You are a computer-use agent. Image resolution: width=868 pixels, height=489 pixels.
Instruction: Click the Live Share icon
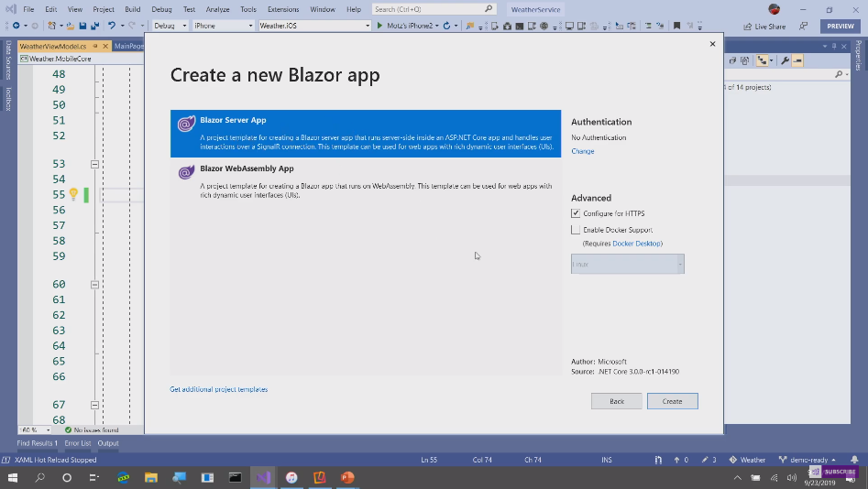tap(747, 26)
